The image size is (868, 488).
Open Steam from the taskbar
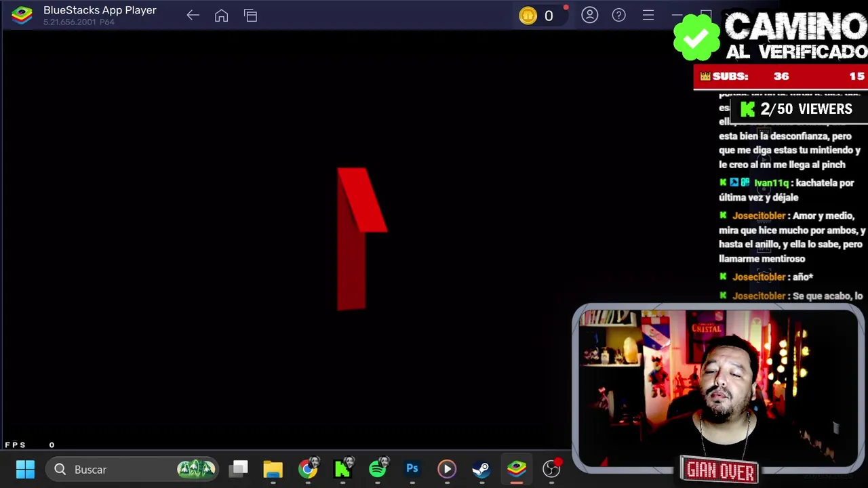[x=481, y=469]
